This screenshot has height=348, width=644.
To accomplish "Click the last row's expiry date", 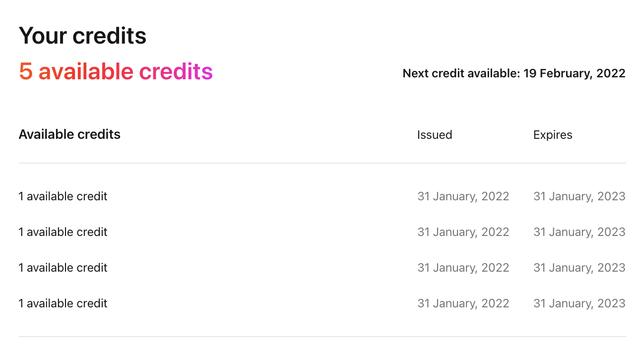I will 580,304.
